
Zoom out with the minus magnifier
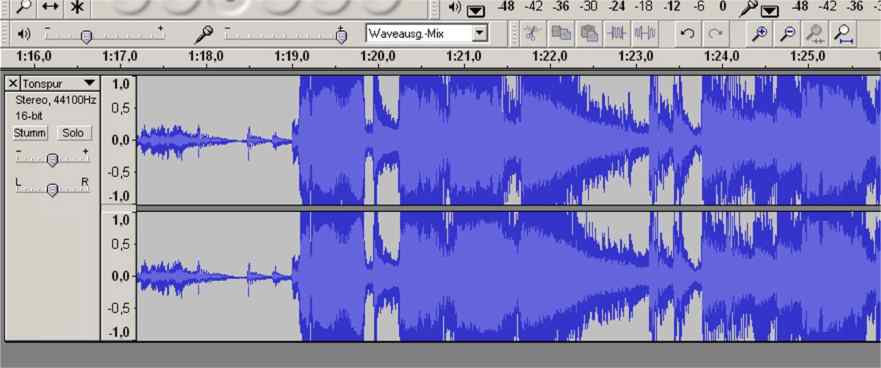coord(788,34)
